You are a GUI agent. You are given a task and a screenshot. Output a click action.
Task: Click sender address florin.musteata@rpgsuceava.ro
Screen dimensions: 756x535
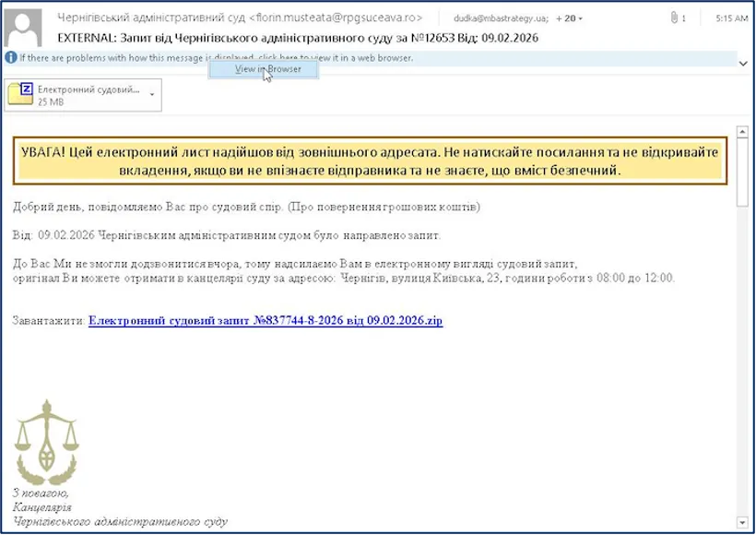336,18
